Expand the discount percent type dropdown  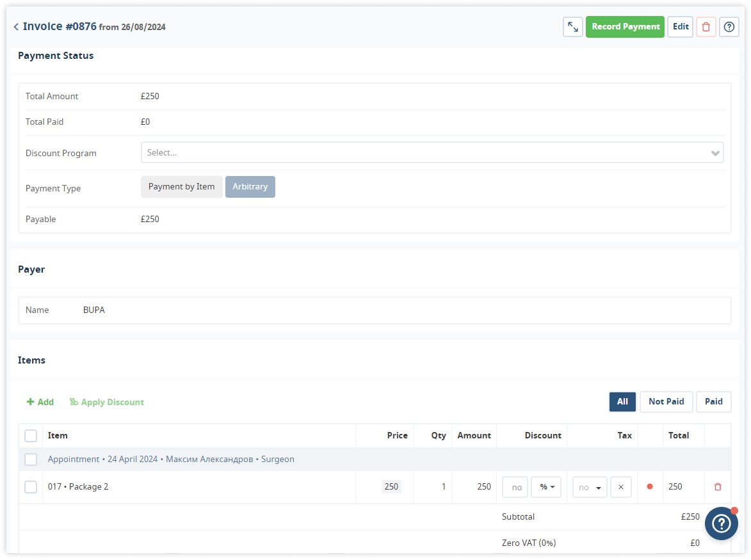[546, 487]
